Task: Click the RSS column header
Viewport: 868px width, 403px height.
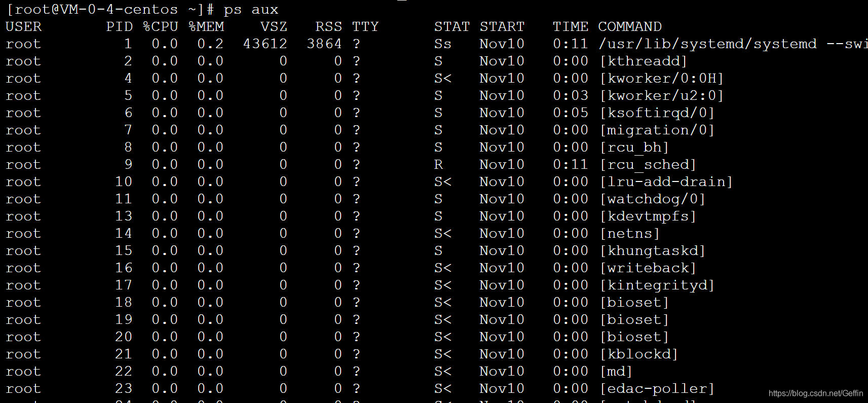Action: click(328, 26)
